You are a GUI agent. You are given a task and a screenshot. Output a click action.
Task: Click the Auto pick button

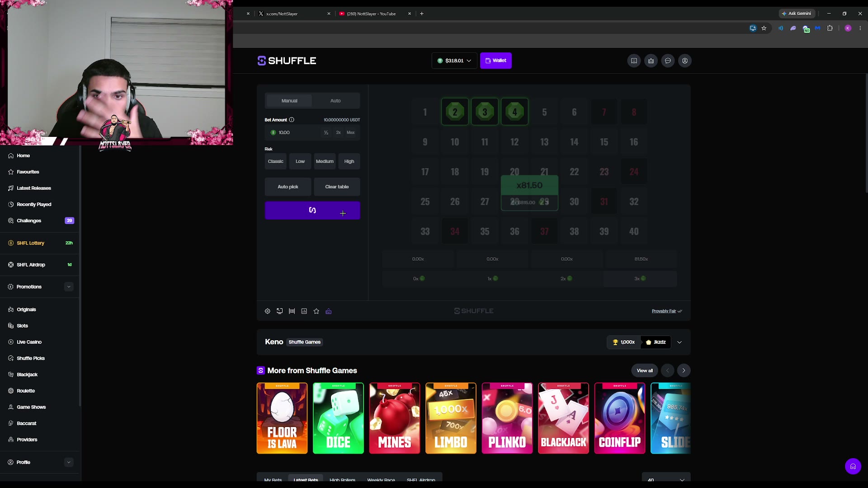click(x=288, y=187)
